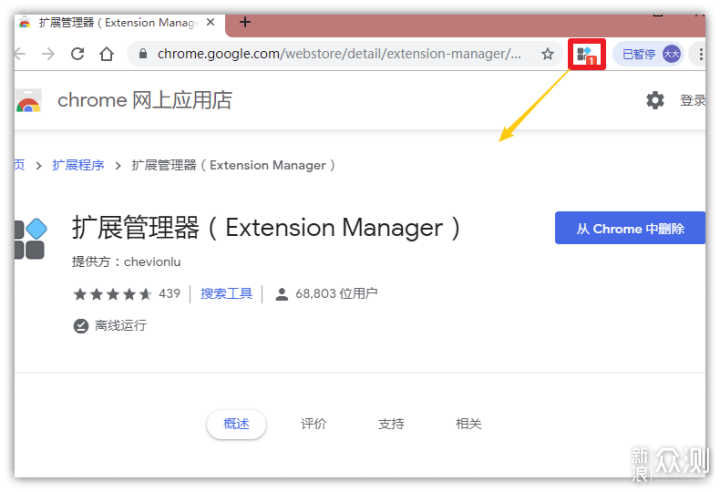720x492 pixels.
Task: Click the Chrome Web Store logo
Action: [28, 101]
